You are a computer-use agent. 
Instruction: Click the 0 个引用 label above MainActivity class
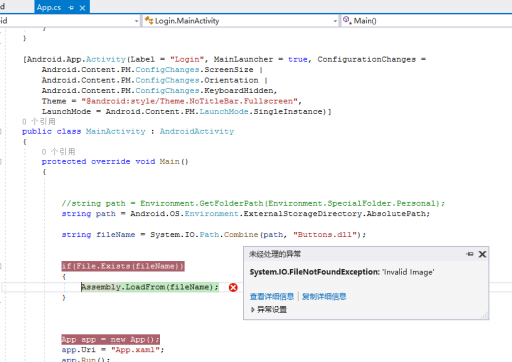[39, 121]
